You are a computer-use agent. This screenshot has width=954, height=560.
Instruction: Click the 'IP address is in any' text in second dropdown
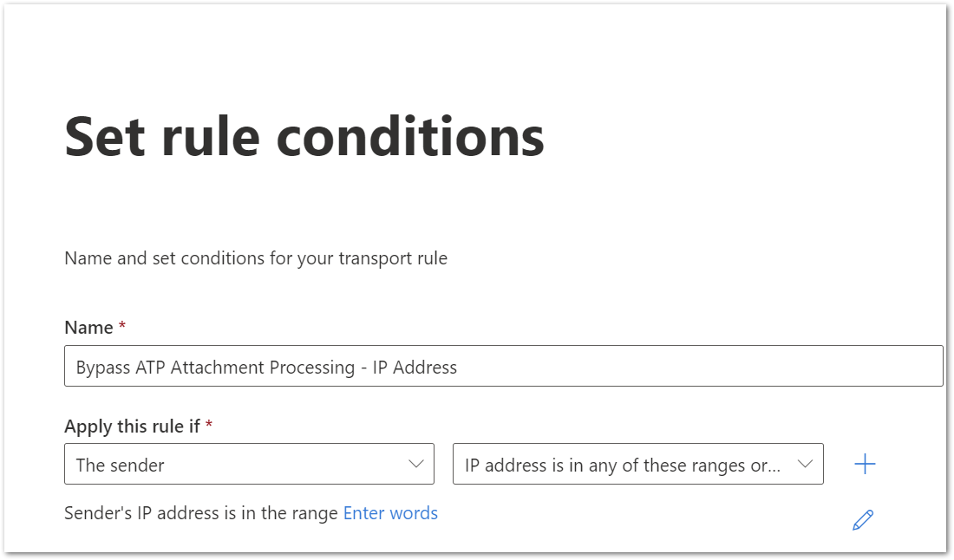(x=541, y=466)
